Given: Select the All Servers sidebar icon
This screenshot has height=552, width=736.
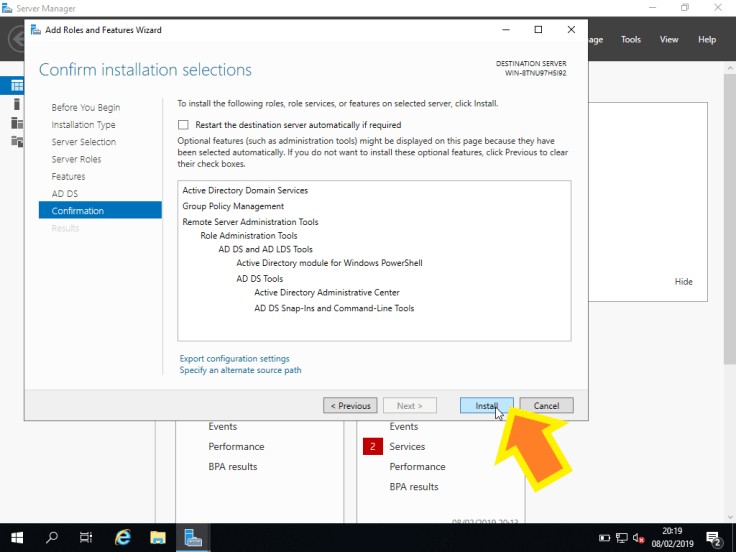Looking at the screenshot, I should [x=17, y=122].
